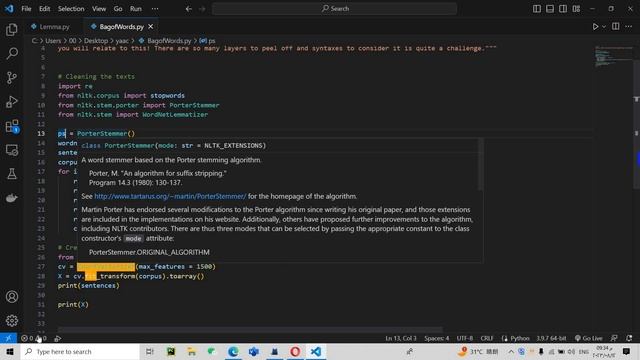Click the Windows taskbar search box
The height and width of the screenshot is (360, 640).
pos(80,351)
